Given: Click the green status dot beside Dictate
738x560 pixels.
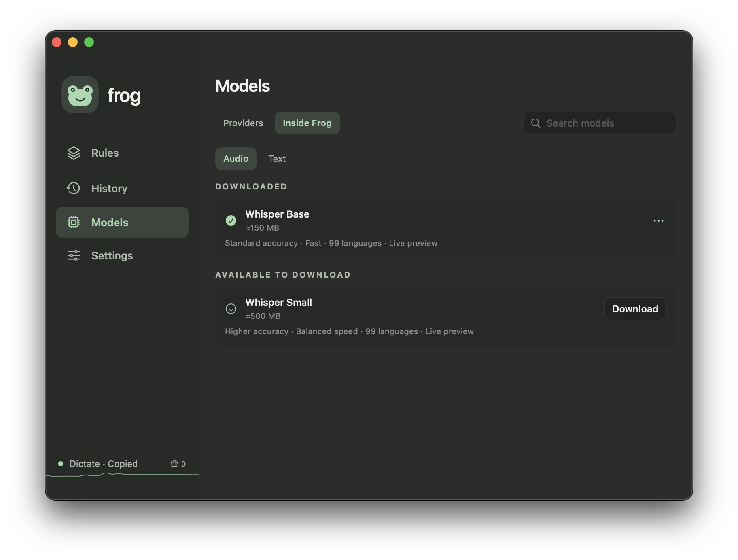Looking at the screenshot, I should point(61,464).
